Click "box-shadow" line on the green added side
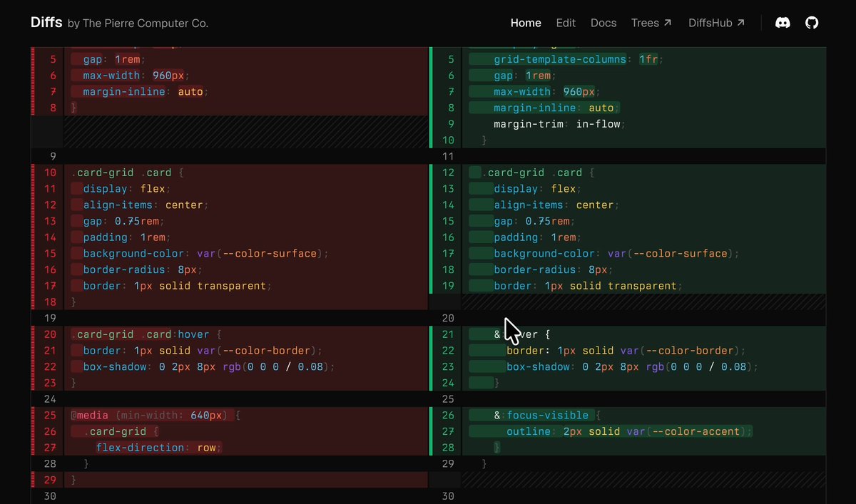 pos(633,366)
